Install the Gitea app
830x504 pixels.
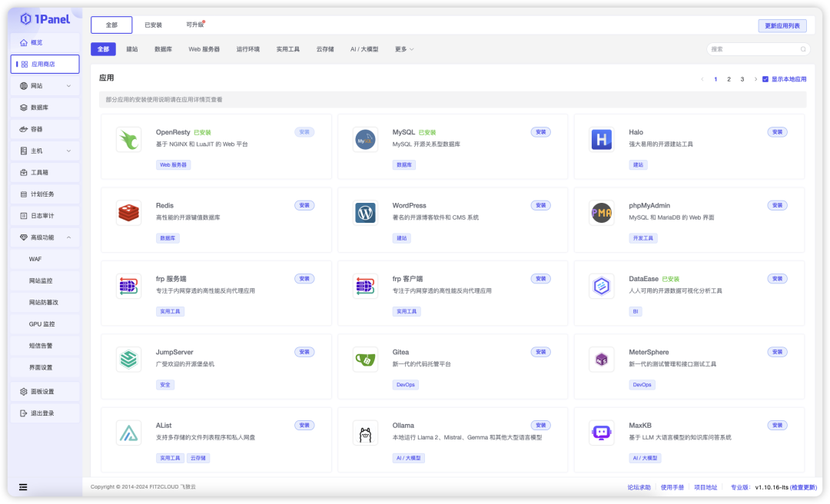pos(540,352)
